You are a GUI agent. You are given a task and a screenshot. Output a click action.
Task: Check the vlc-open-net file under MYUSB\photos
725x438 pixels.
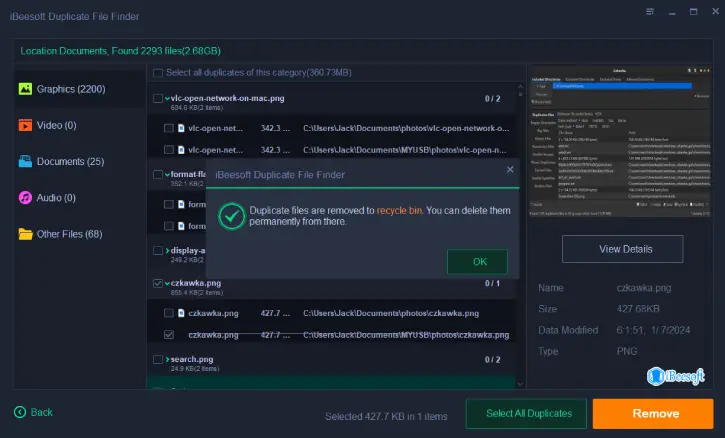coord(169,150)
